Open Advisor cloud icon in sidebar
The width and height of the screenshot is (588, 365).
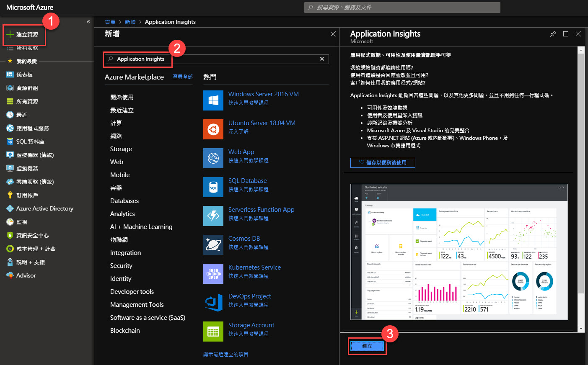pyautogui.click(x=10, y=275)
